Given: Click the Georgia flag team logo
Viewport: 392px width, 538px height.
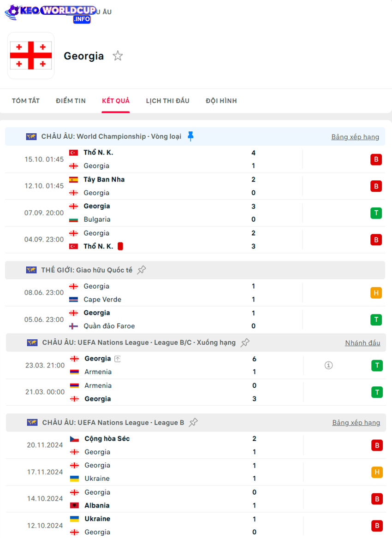Looking at the screenshot, I should tap(31, 56).
